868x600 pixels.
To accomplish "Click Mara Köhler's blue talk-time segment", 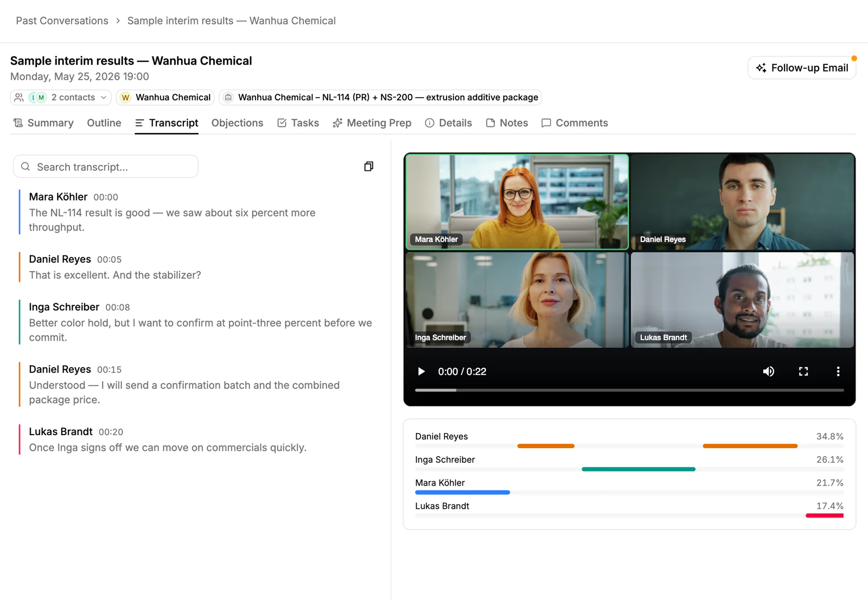I will (x=462, y=493).
